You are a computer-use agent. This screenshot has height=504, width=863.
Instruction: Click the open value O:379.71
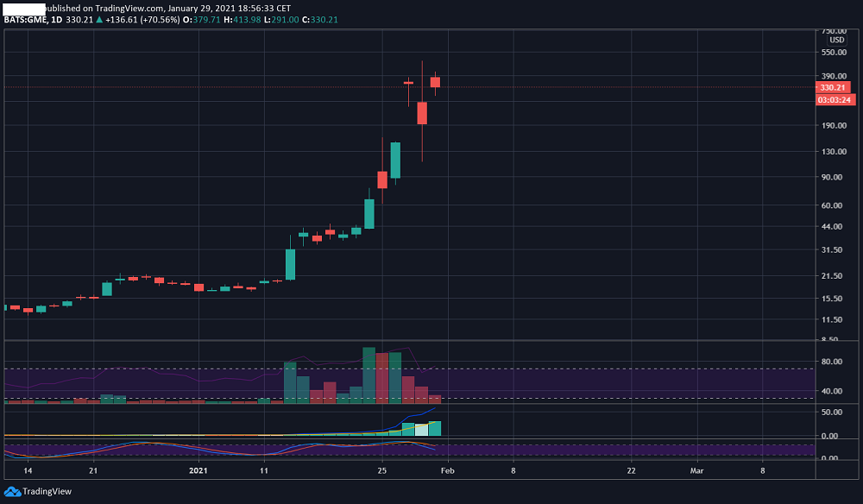pos(201,20)
